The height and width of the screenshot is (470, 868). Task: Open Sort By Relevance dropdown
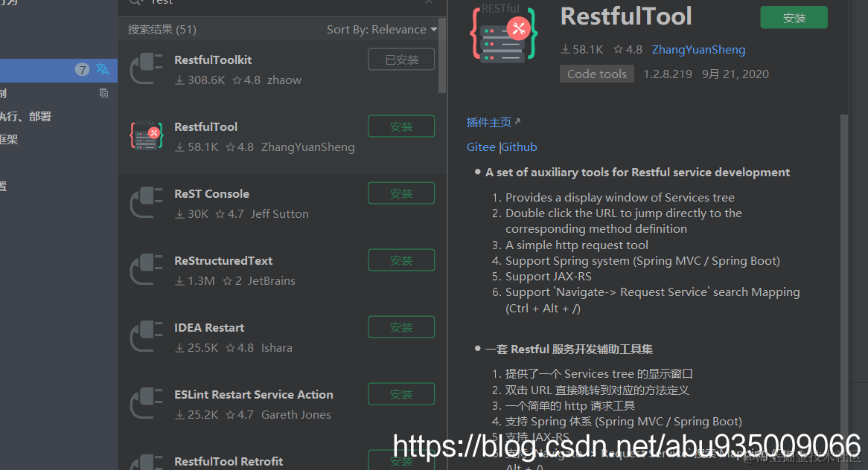point(381,29)
